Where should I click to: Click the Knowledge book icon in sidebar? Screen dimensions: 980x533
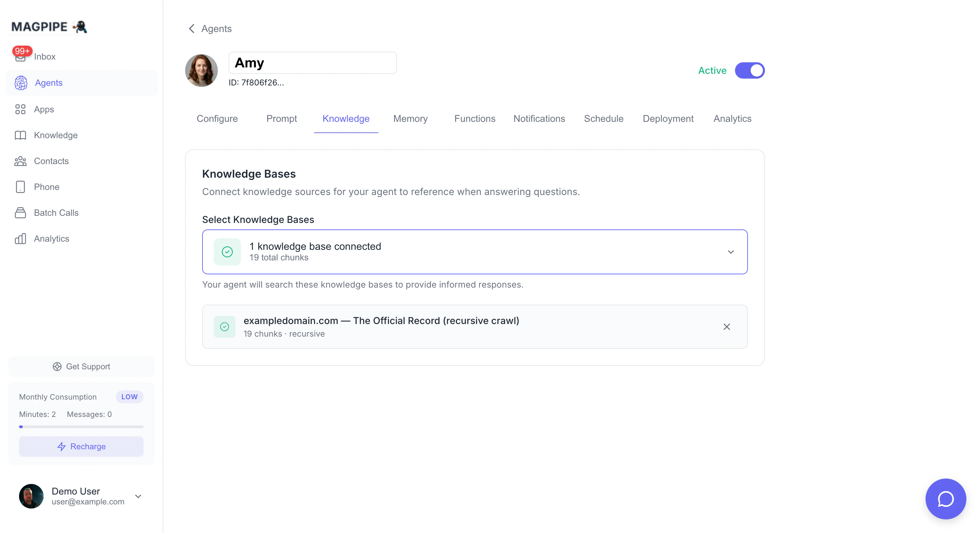(20, 135)
